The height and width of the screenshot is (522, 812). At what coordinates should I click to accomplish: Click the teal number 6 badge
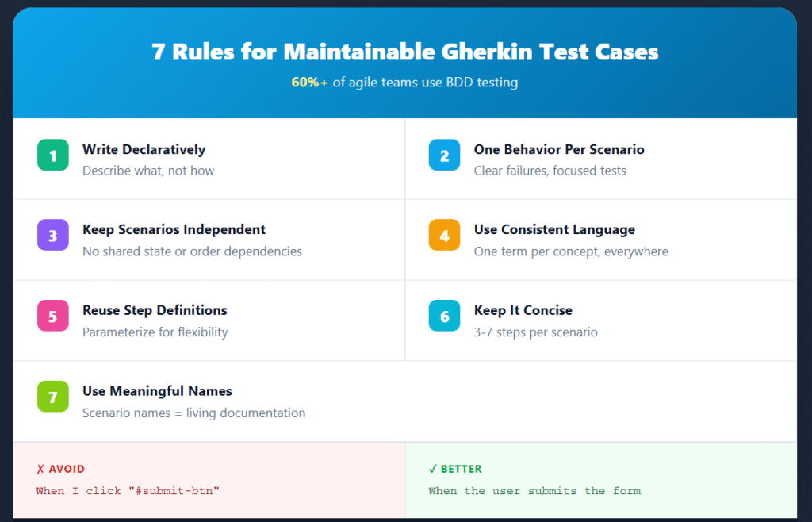coord(444,316)
